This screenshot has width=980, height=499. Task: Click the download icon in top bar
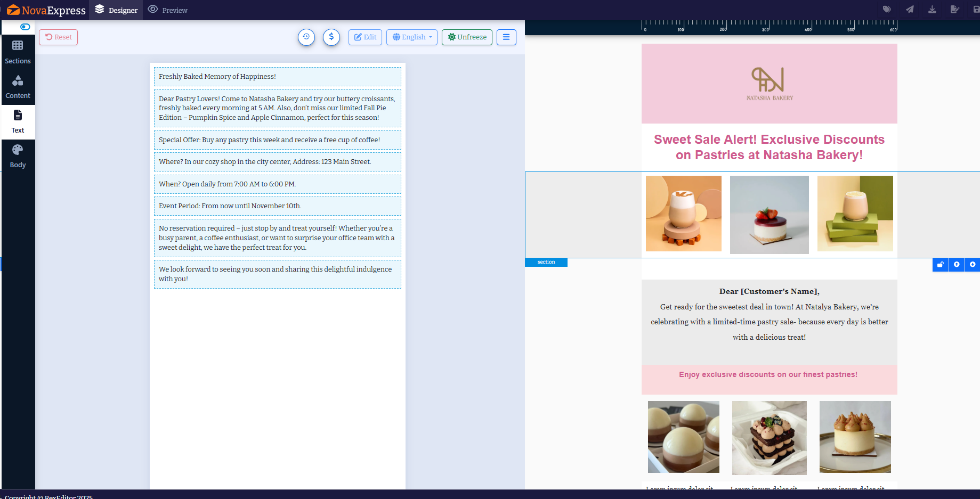(932, 10)
